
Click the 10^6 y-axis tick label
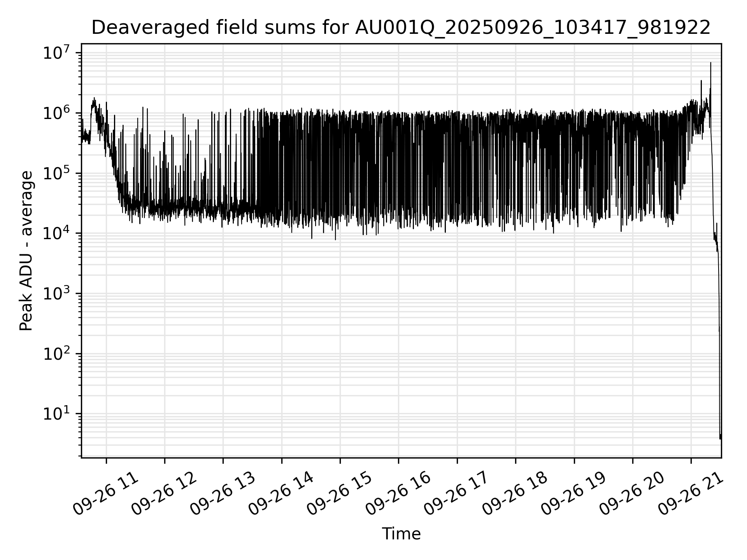pos(56,113)
